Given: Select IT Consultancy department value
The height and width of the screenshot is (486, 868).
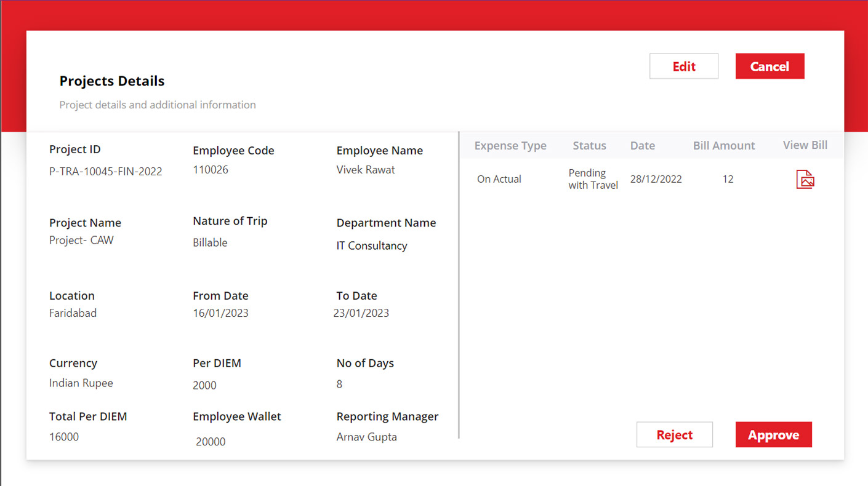Looking at the screenshot, I should pyautogui.click(x=372, y=246).
